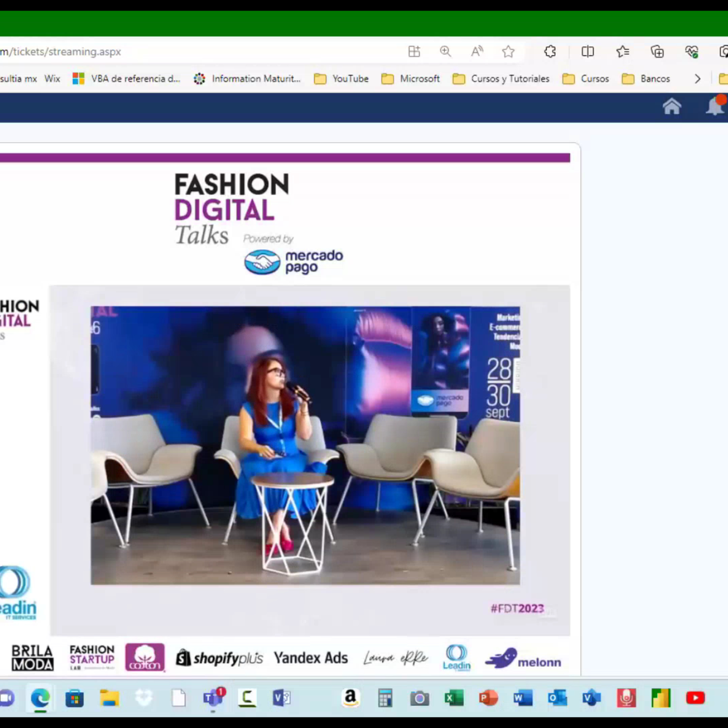Viewport: 728px width, 728px height.
Task: Click the Shopify Plus sponsor logo
Action: pyautogui.click(x=219, y=658)
